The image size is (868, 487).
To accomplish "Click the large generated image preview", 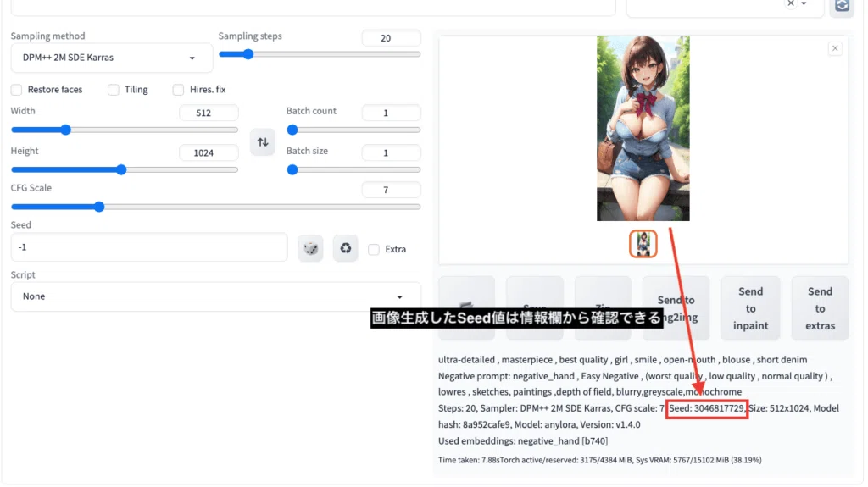I will click(x=643, y=129).
